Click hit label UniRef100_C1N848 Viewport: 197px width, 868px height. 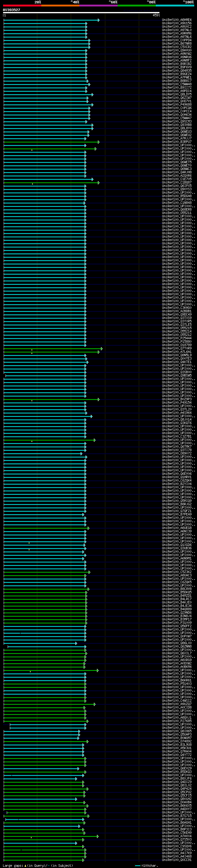176,203
